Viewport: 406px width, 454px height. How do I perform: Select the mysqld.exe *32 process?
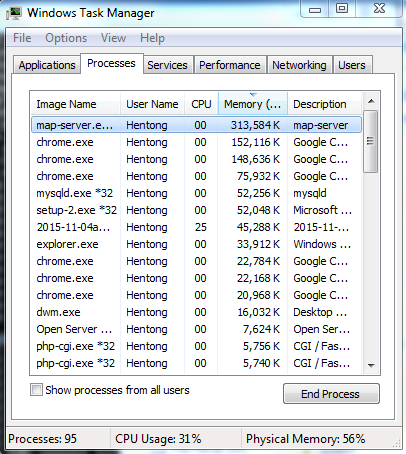click(x=196, y=193)
